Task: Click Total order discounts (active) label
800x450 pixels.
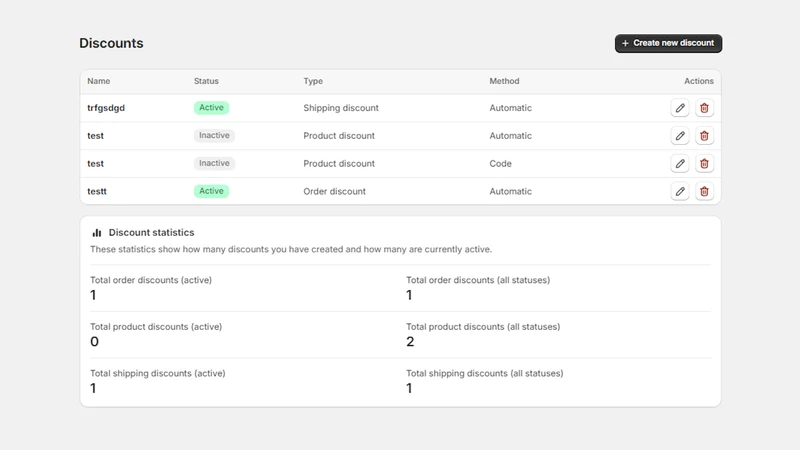Action: tap(151, 280)
